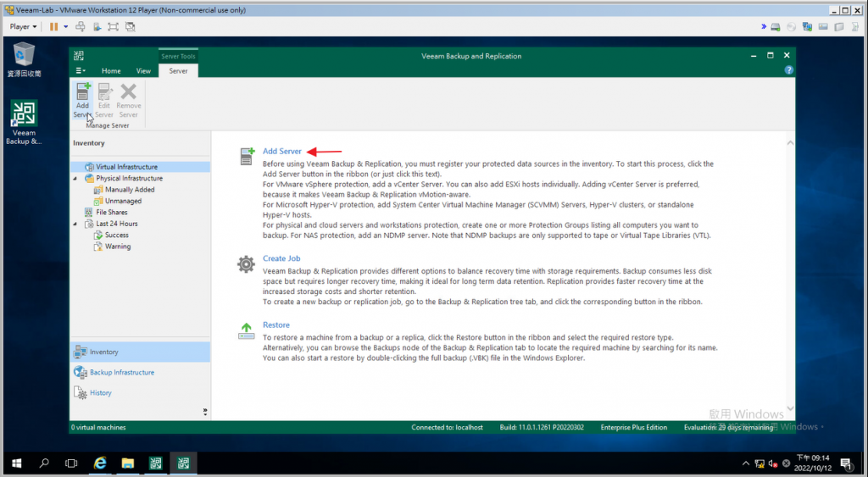This screenshot has width=868, height=477.
Task: Click the VMware network adapter device icon
Action: (807, 26)
